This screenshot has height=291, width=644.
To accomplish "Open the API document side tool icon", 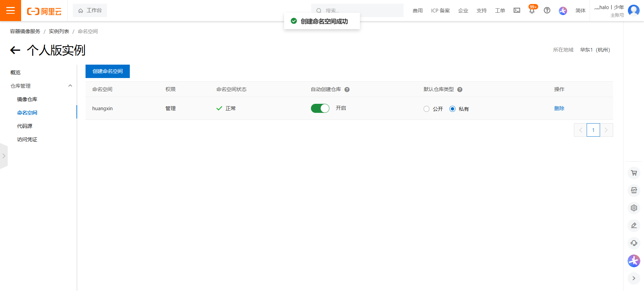I will coord(634,190).
